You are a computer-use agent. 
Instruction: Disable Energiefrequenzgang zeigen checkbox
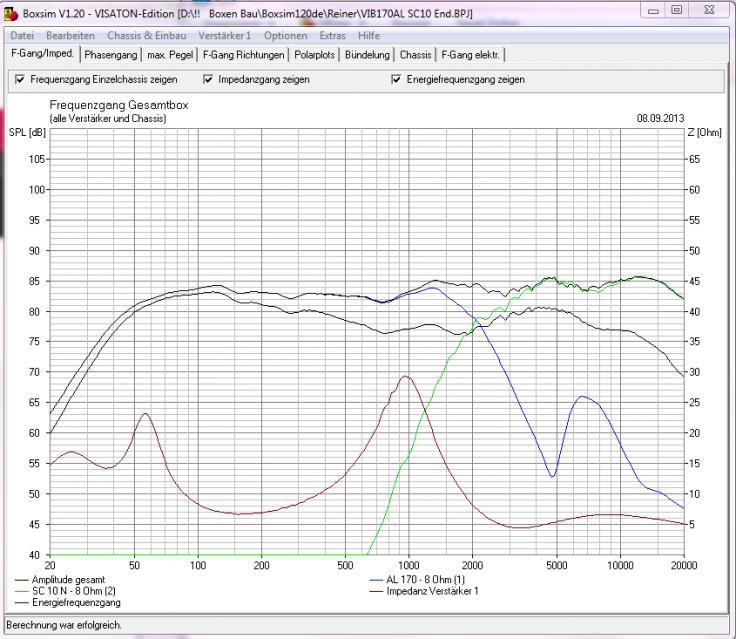396,79
